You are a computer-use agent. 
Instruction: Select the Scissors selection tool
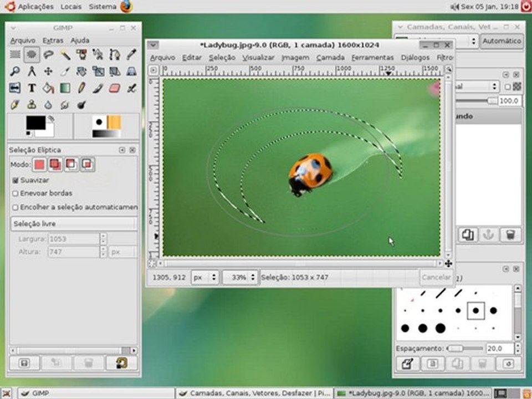98,55
